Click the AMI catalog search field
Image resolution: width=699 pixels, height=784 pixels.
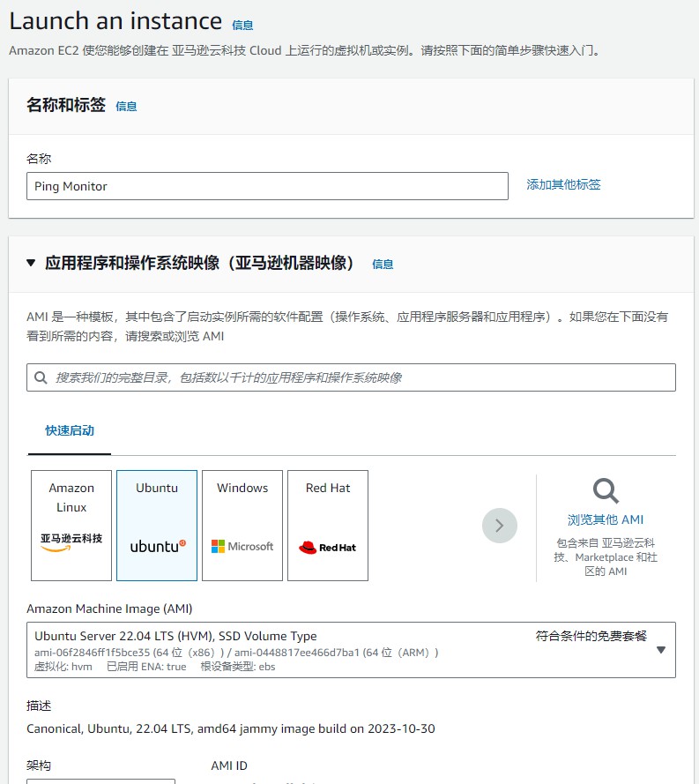pyautogui.click(x=351, y=377)
